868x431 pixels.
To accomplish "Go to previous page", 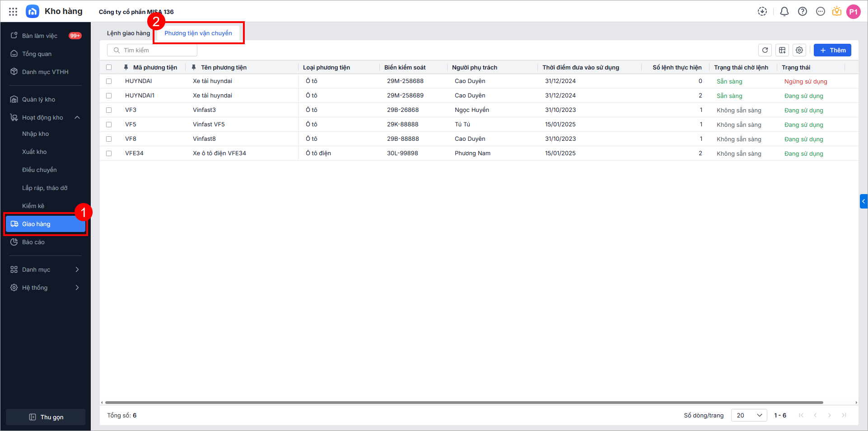I will tap(815, 415).
